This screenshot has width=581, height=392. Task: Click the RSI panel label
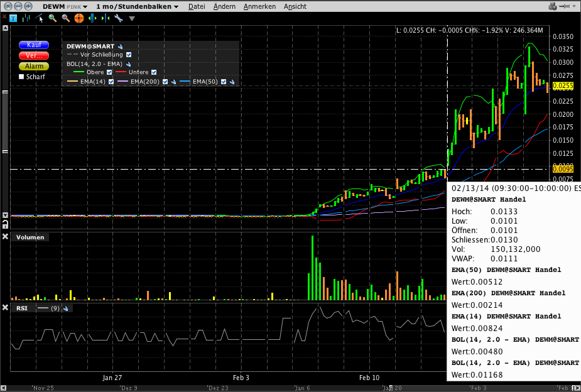point(22,308)
